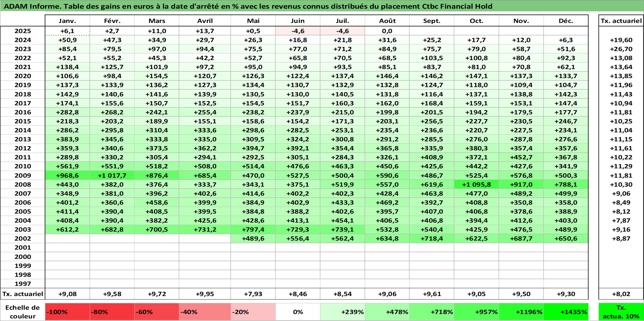
Task: Select the cell showing +1 095,8
Action: [x=476, y=184]
